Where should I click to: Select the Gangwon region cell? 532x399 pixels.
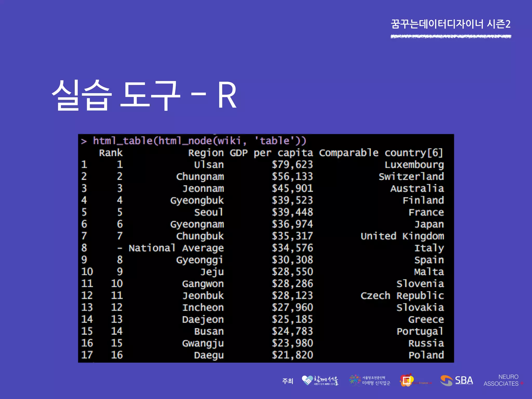203,284
